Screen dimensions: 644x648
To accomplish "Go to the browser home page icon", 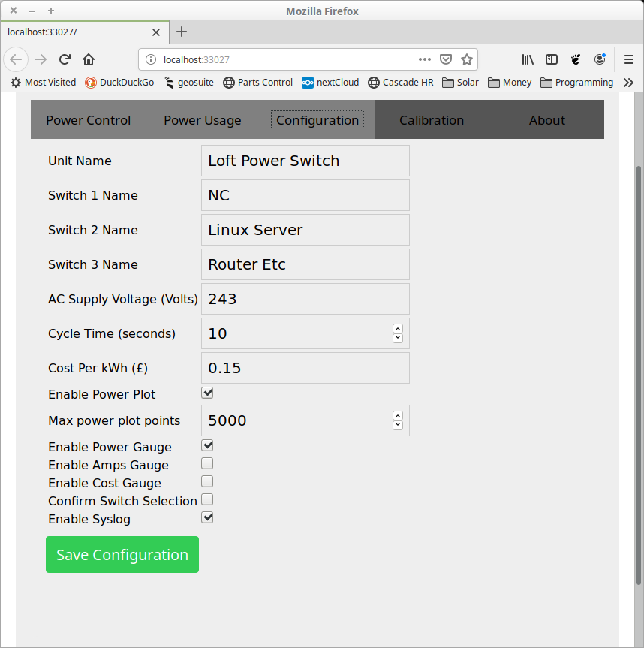I will point(89,59).
